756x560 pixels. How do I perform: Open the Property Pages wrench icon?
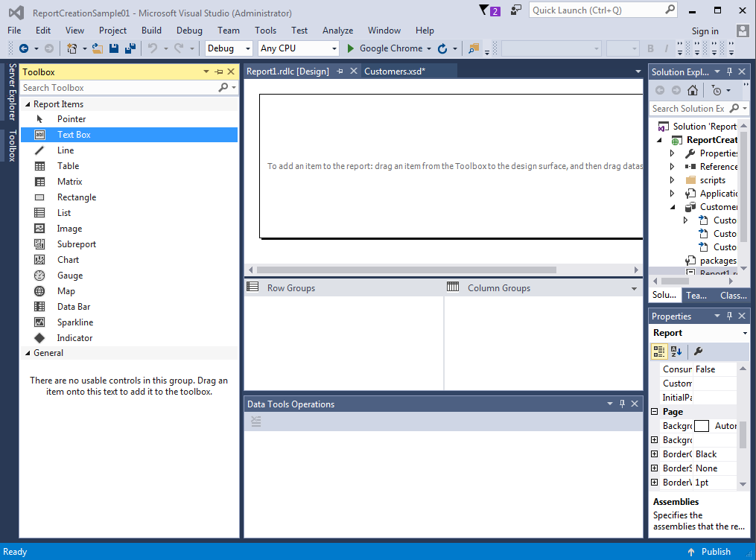click(698, 351)
